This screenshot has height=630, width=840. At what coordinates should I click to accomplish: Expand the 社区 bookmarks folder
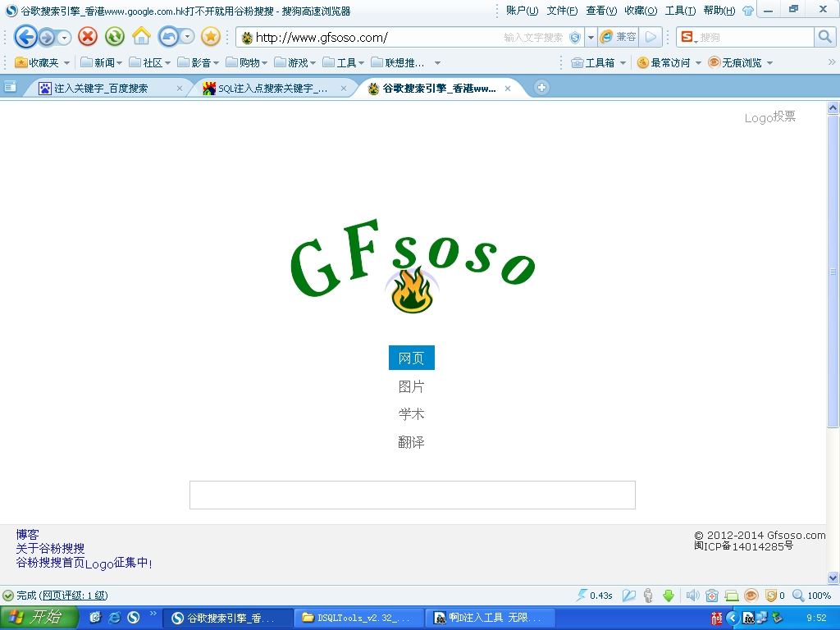coord(149,62)
